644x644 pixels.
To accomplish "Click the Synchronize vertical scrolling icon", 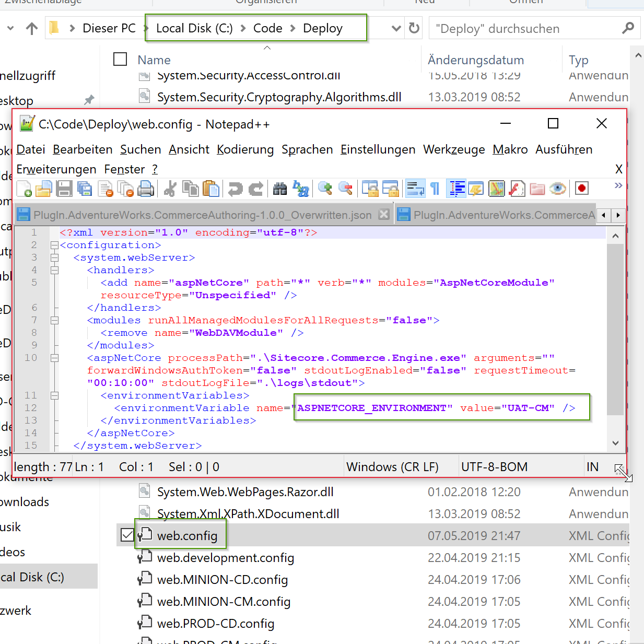I will coord(370,188).
